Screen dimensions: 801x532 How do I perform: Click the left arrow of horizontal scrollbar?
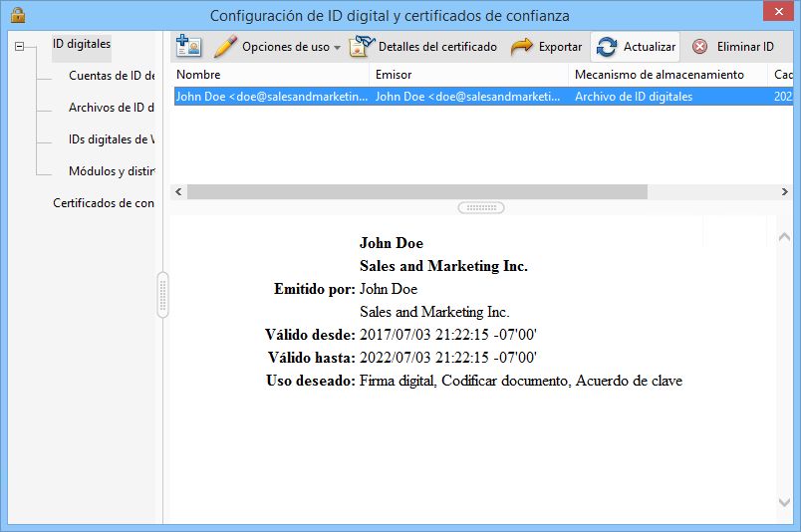coord(178,191)
